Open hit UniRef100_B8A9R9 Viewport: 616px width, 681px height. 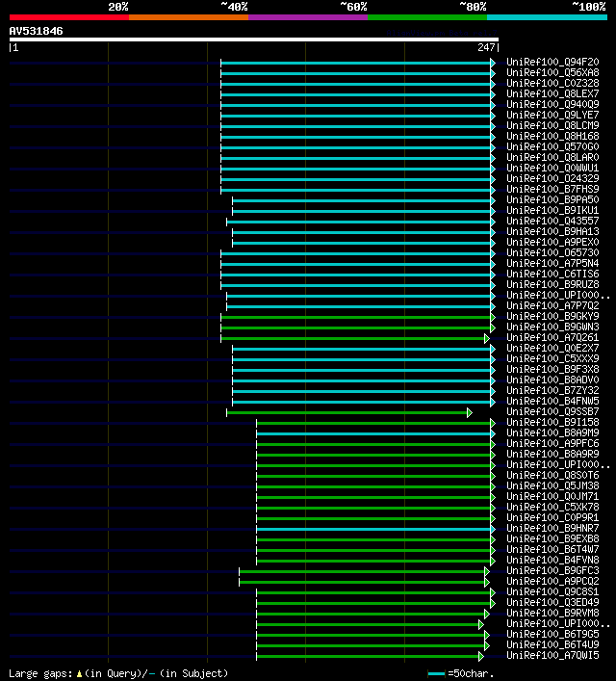click(x=552, y=455)
